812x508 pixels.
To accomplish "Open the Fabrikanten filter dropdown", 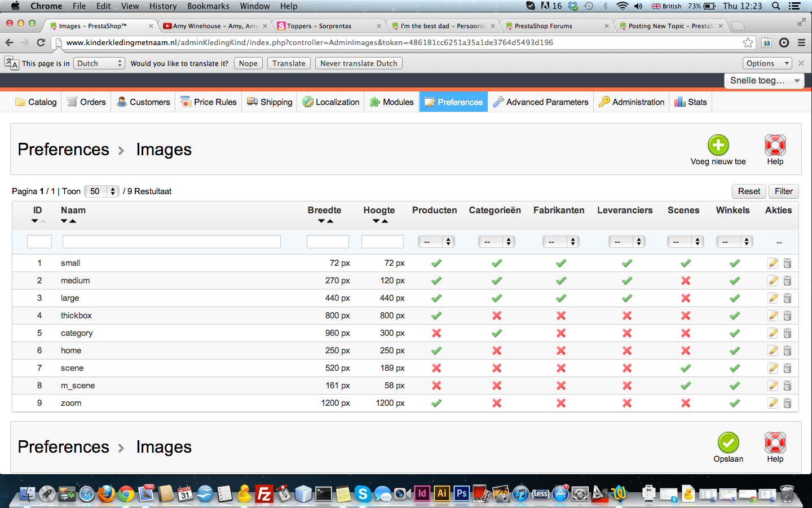I will point(561,242).
